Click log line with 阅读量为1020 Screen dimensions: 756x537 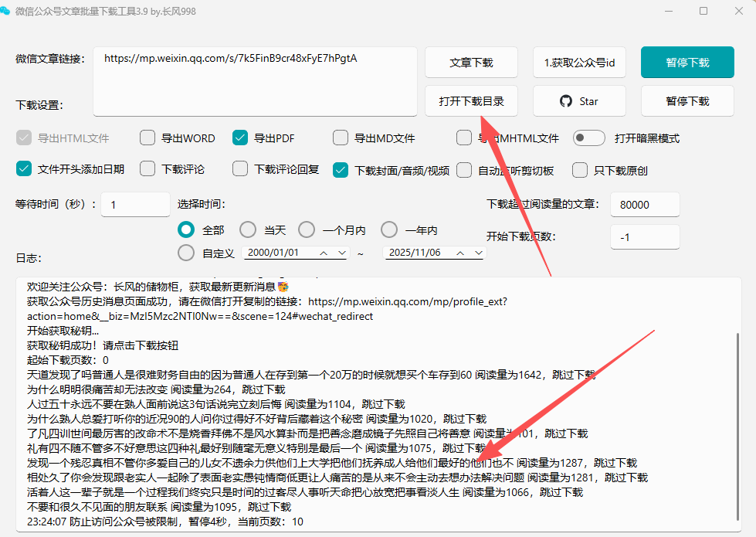(x=257, y=419)
